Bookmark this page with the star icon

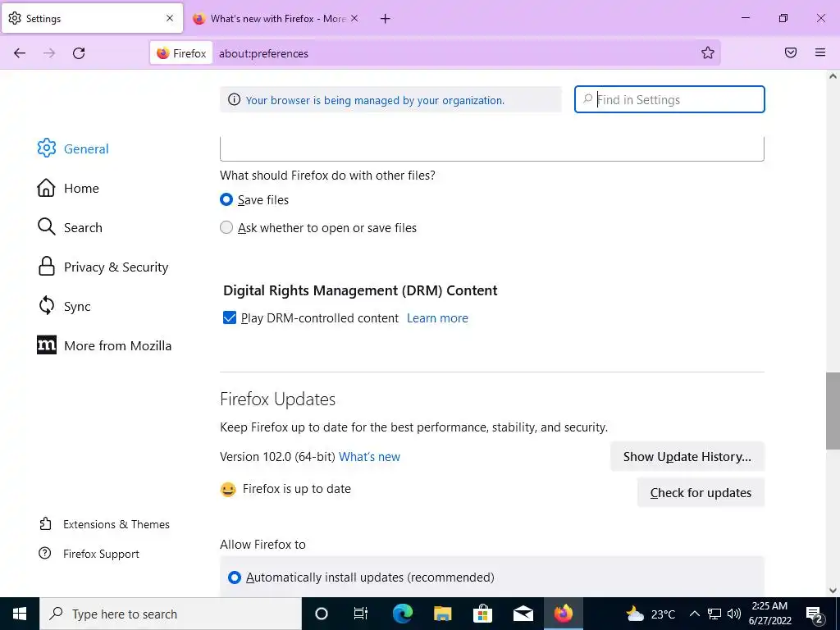tap(708, 53)
